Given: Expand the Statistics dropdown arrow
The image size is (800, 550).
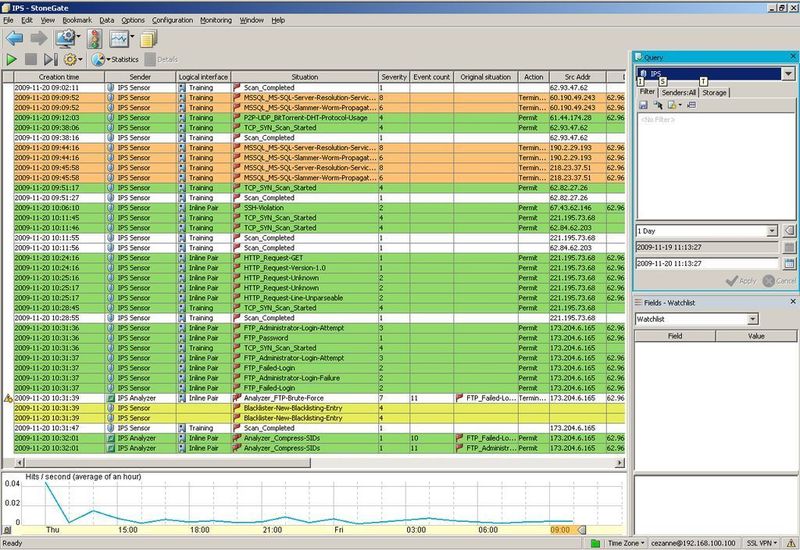Looking at the screenshot, I should (x=108, y=60).
